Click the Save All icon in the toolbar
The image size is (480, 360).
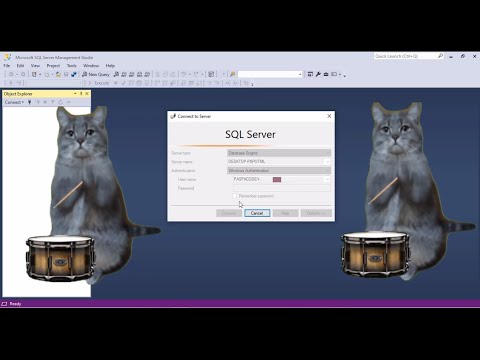click(74, 74)
